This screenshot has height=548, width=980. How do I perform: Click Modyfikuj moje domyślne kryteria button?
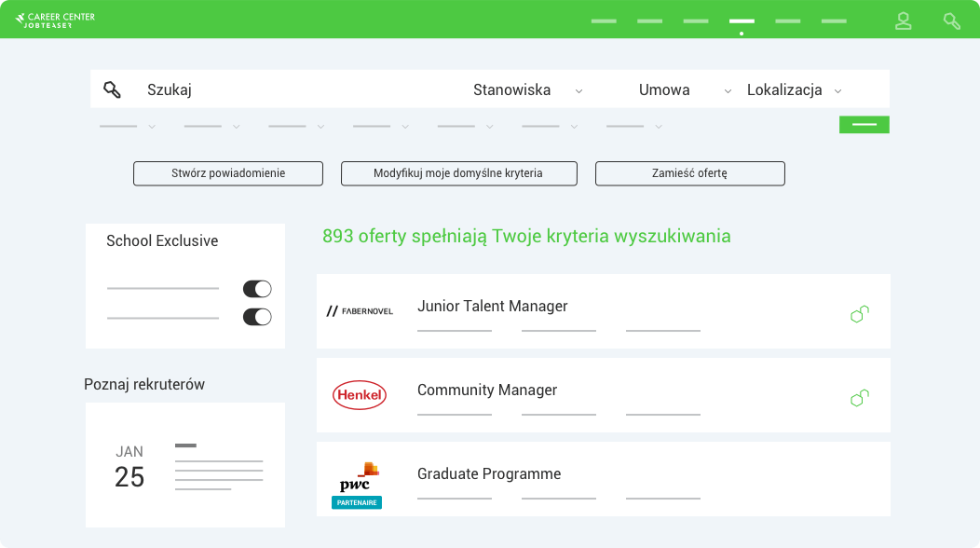coord(458,173)
